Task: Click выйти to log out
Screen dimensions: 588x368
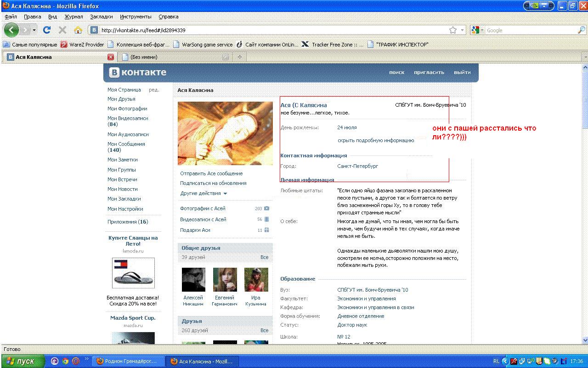Action: pos(462,72)
